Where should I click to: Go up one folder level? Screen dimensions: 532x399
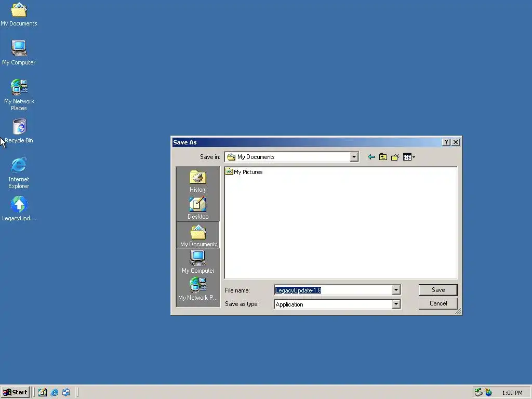tap(383, 157)
